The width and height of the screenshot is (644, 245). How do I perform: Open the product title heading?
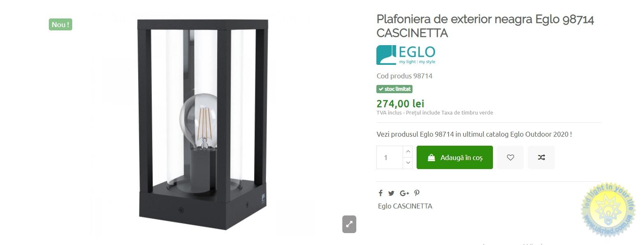[x=485, y=26]
